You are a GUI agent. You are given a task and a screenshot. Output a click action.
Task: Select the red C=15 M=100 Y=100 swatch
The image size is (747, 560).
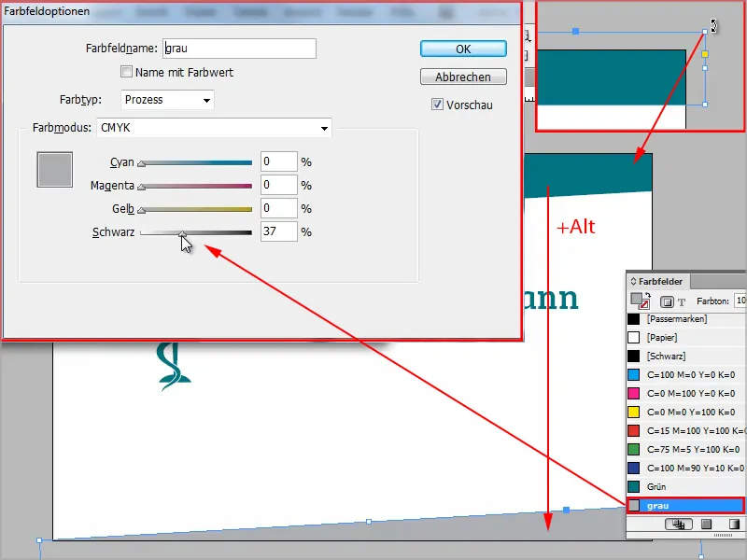click(686, 430)
